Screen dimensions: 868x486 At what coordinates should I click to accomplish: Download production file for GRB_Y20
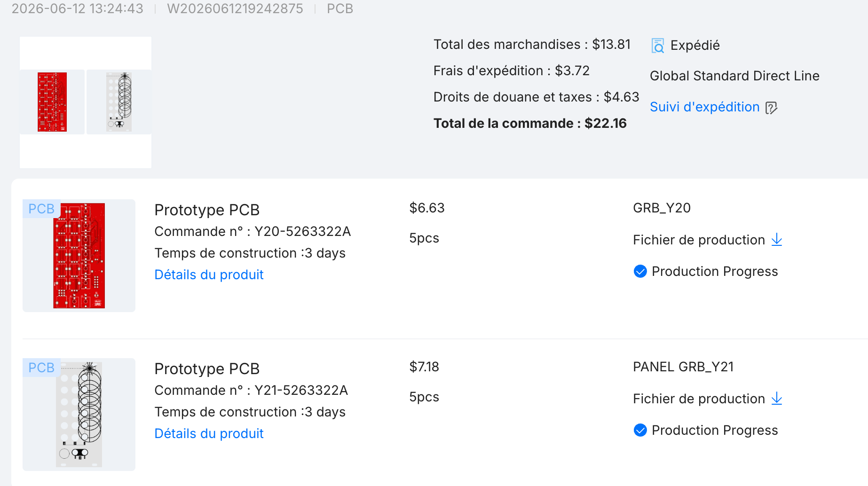point(777,240)
